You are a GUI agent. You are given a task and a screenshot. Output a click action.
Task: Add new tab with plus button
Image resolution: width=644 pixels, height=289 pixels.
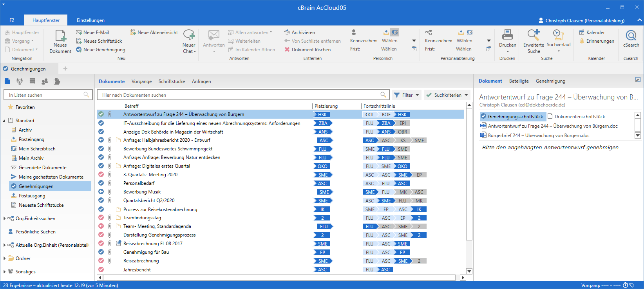click(65, 69)
